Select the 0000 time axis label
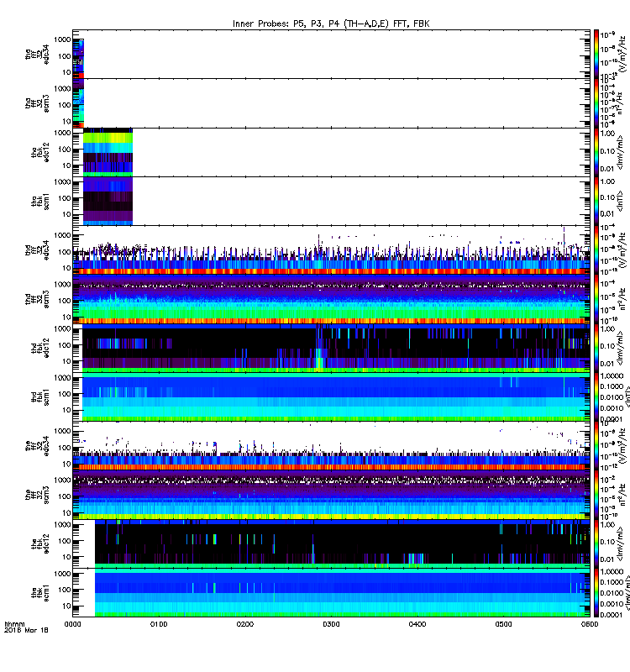The image size is (630, 672). tap(72, 624)
